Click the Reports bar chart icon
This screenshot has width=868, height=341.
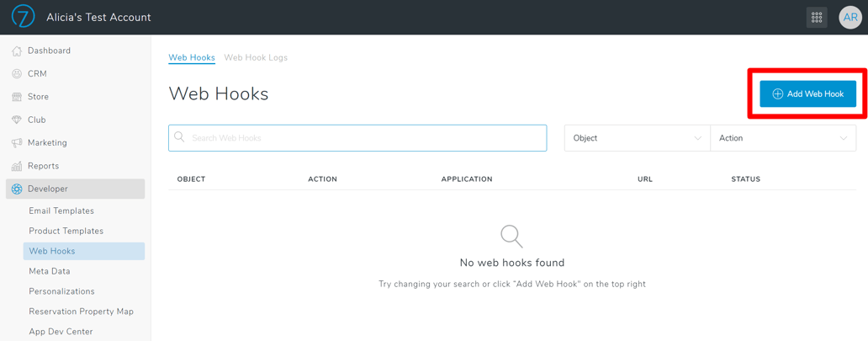pyautogui.click(x=17, y=166)
